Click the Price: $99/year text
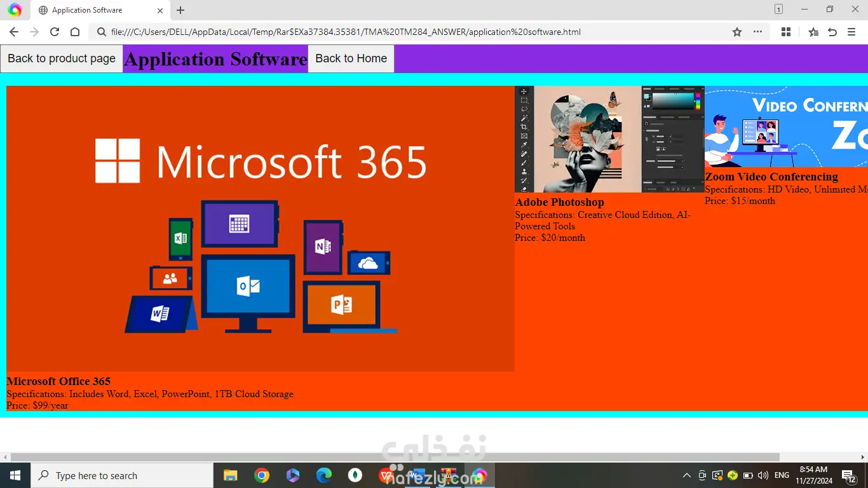Image resolution: width=868 pixels, height=488 pixels. [37, 405]
